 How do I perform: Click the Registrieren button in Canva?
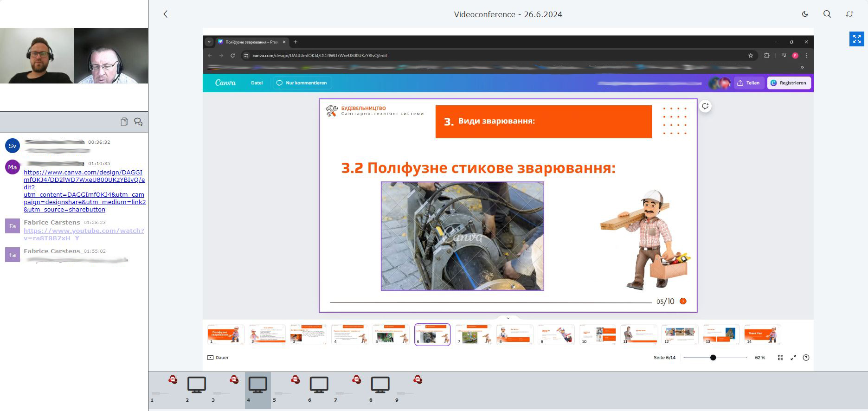click(x=789, y=83)
